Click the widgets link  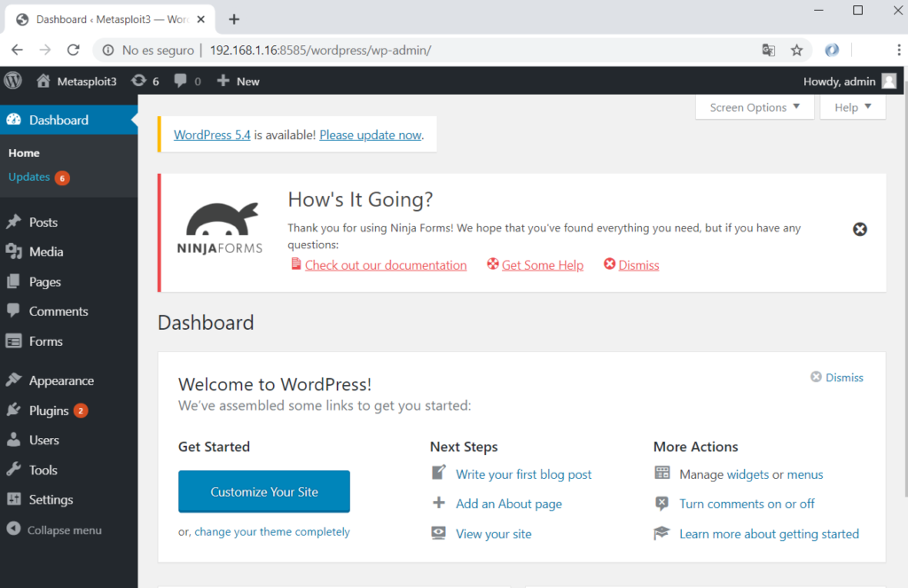(x=748, y=474)
